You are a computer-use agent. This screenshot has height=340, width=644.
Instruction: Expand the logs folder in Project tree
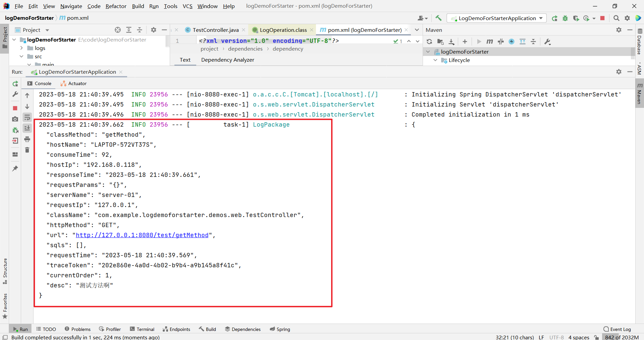click(x=22, y=48)
